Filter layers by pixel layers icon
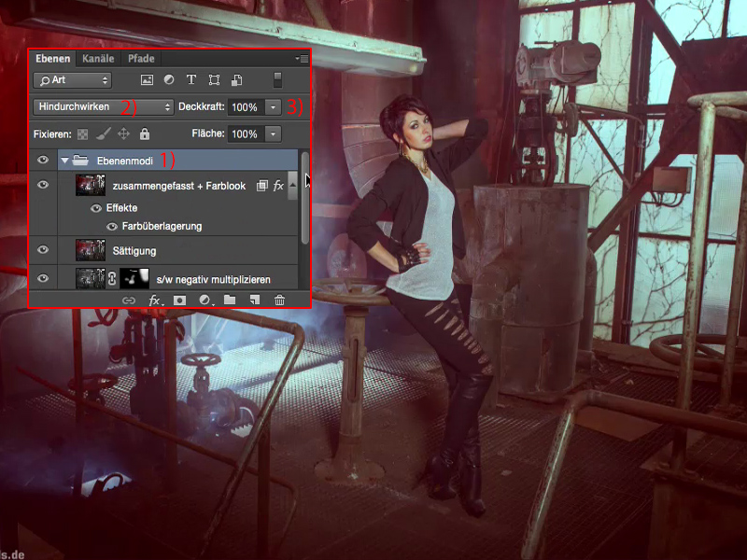Viewport: 747px width, 560px height. (147, 80)
